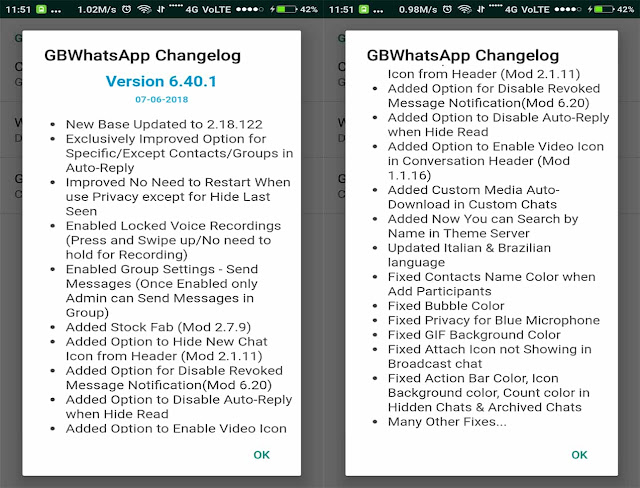Click battery icon in the 1.02M/s status bar
Viewport: 640px width, 488px height.
pyautogui.click(x=286, y=9)
